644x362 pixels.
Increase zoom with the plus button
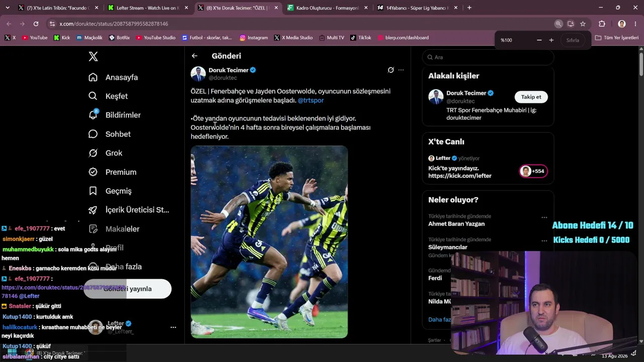click(x=551, y=40)
